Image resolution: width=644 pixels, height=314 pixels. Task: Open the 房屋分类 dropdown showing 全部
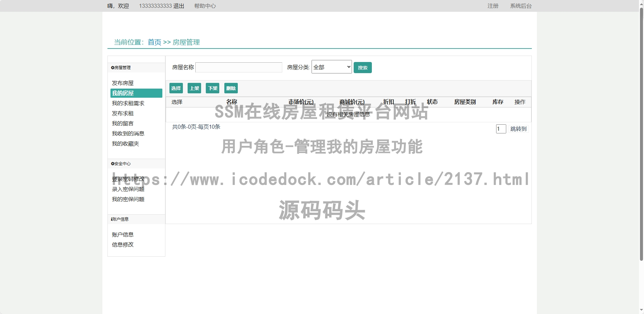click(331, 67)
